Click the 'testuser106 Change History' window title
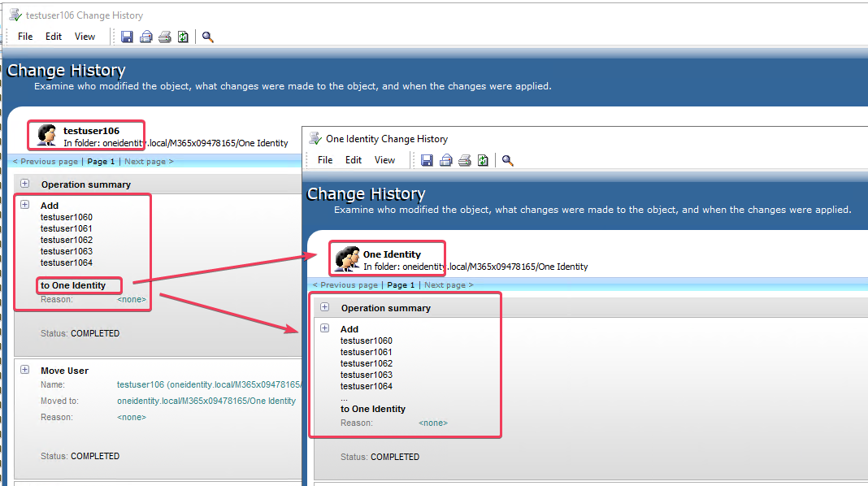This screenshot has height=486, width=868. pyautogui.click(x=85, y=15)
